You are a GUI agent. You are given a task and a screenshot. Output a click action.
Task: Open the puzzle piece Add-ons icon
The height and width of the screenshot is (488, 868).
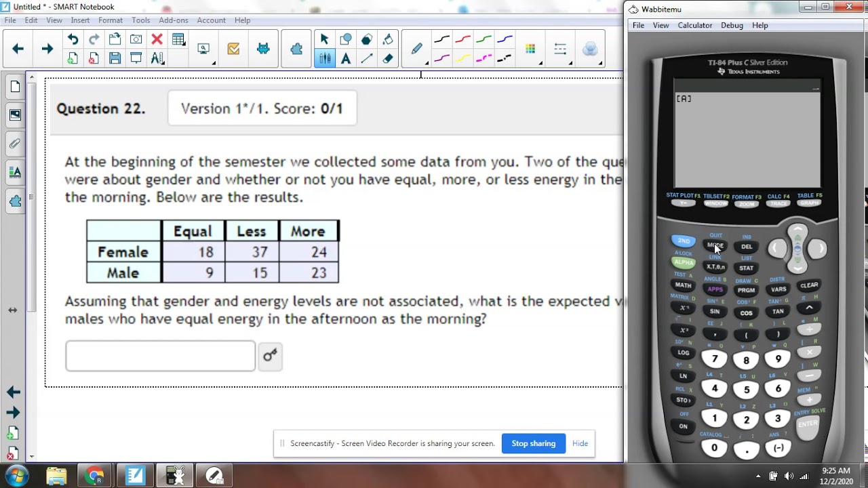[296, 49]
